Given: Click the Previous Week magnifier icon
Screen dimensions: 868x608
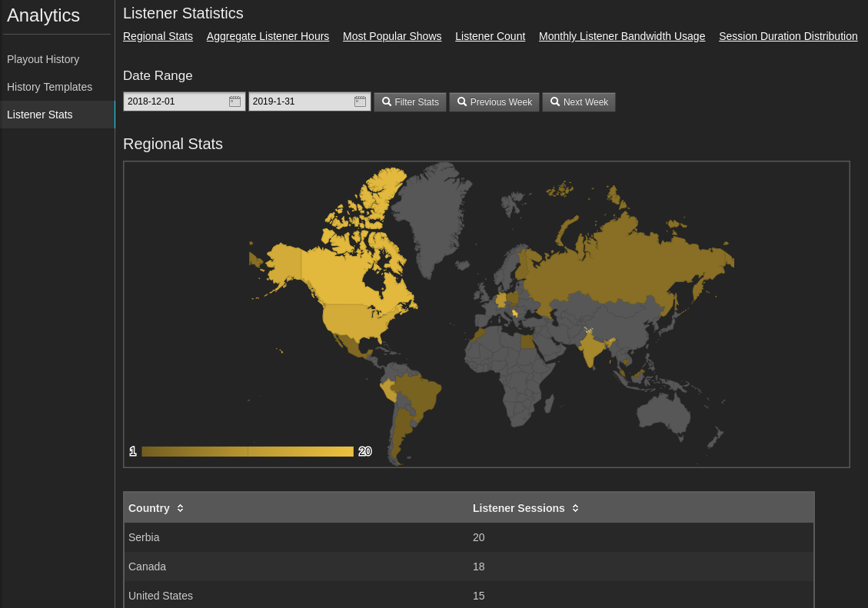Looking at the screenshot, I should 462,101.
